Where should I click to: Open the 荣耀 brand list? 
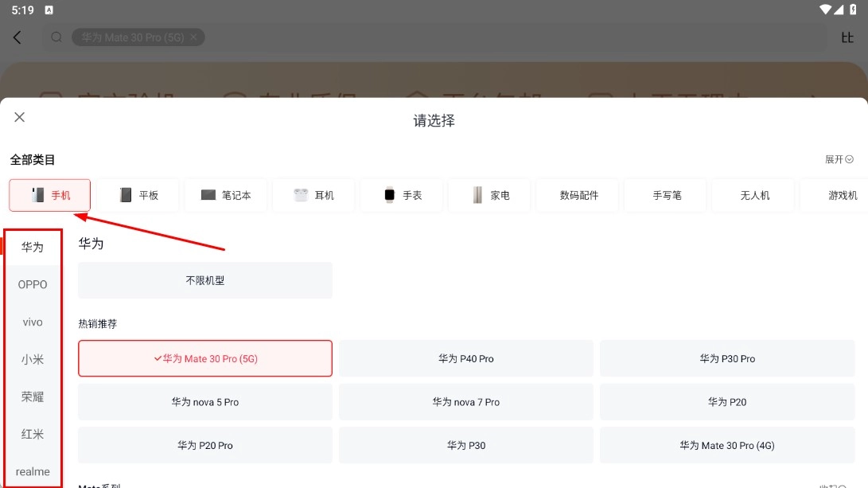[x=33, y=396]
